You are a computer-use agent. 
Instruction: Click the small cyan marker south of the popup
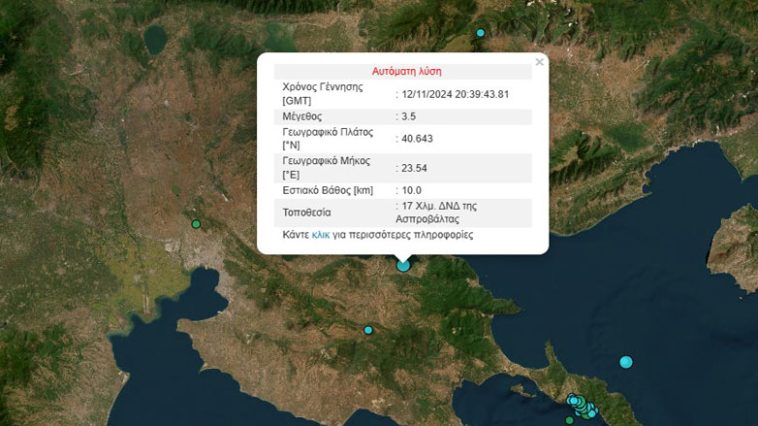(368, 330)
